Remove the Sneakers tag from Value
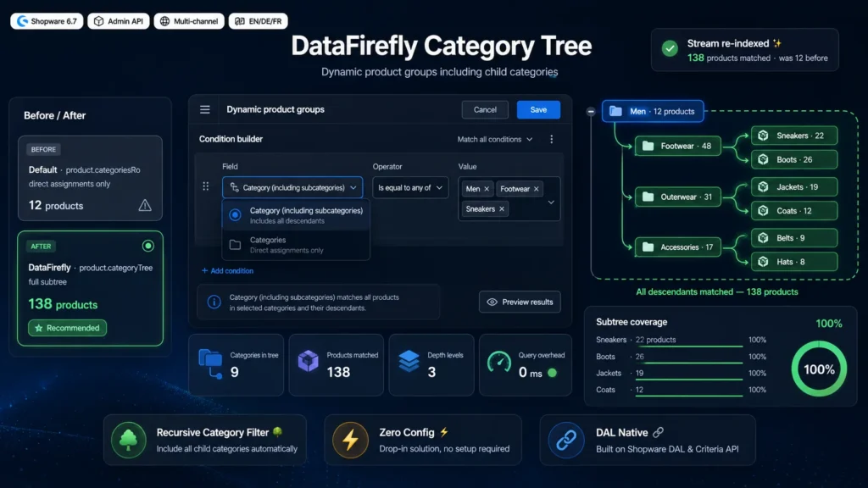This screenshot has height=488, width=868. 502,209
